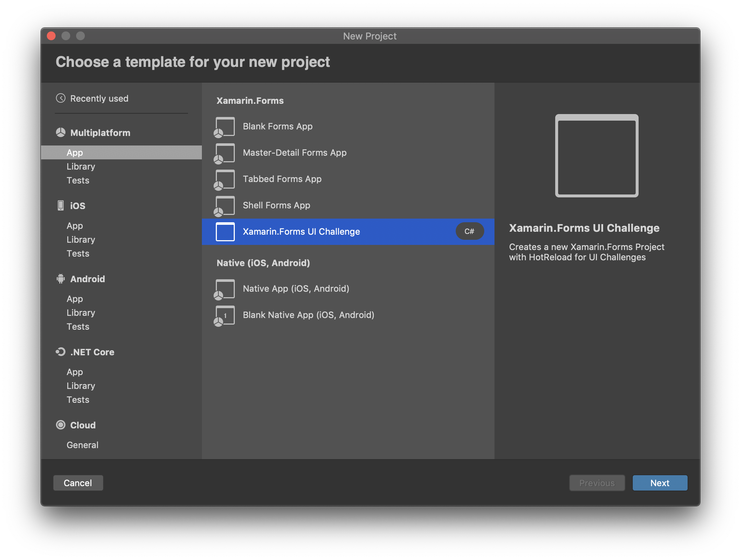Open Library under Multiplatform
The image size is (741, 560).
(81, 167)
